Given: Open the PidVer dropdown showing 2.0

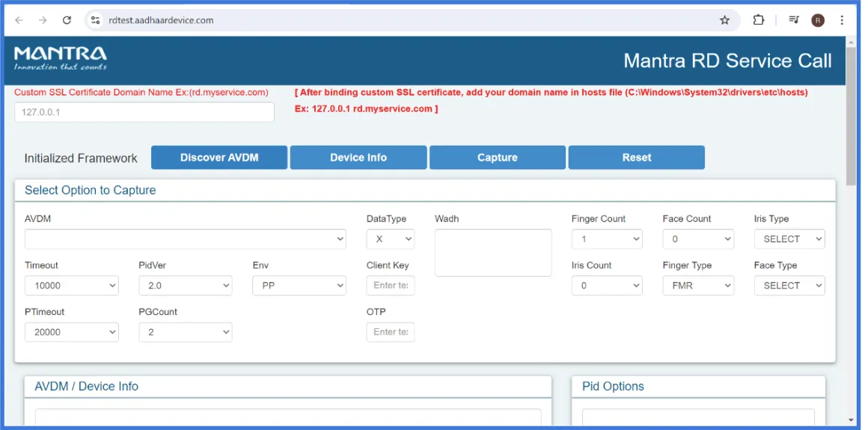Looking at the screenshot, I should tap(186, 286).
